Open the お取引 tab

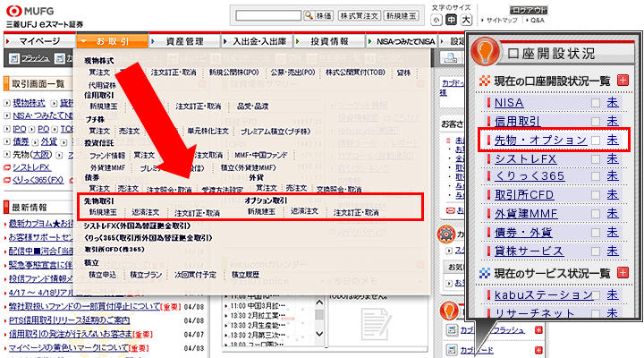112,41
